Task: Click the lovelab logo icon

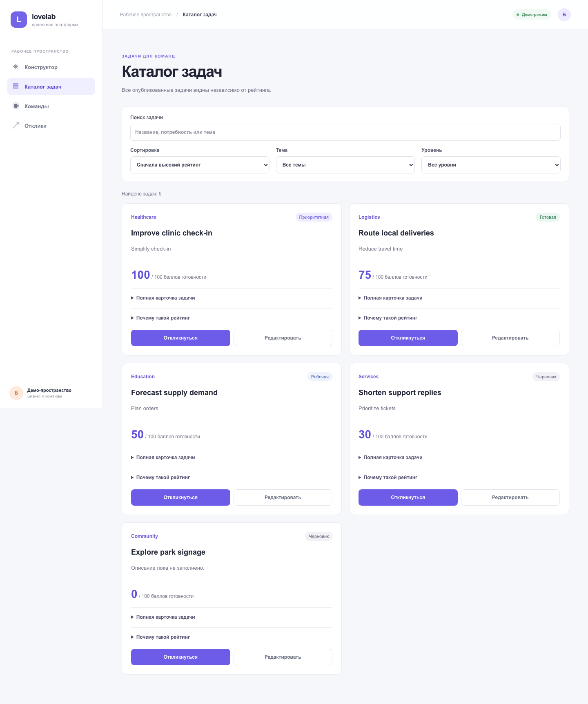Action: (19, 20)
